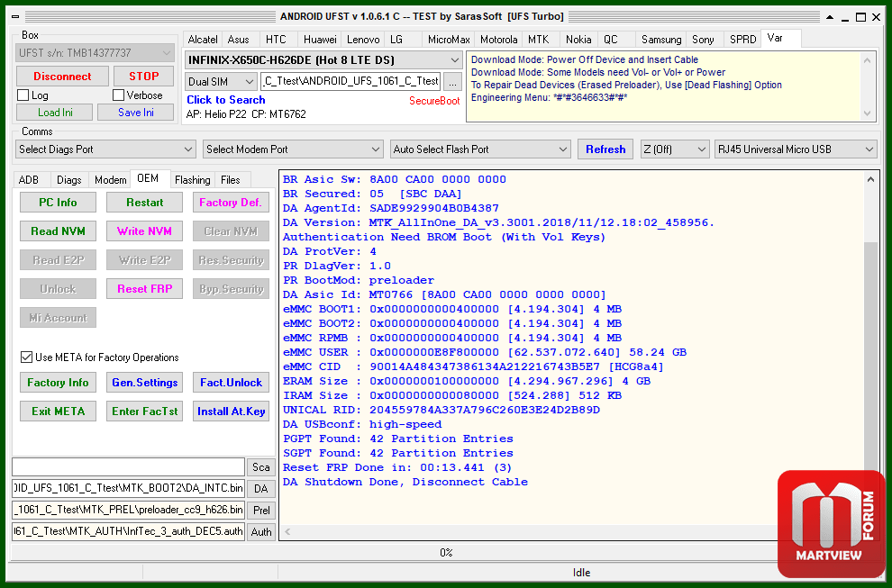Click the 0% progress bar
Viewport: 892px width, 588px height.
click(x=446, y=552)
